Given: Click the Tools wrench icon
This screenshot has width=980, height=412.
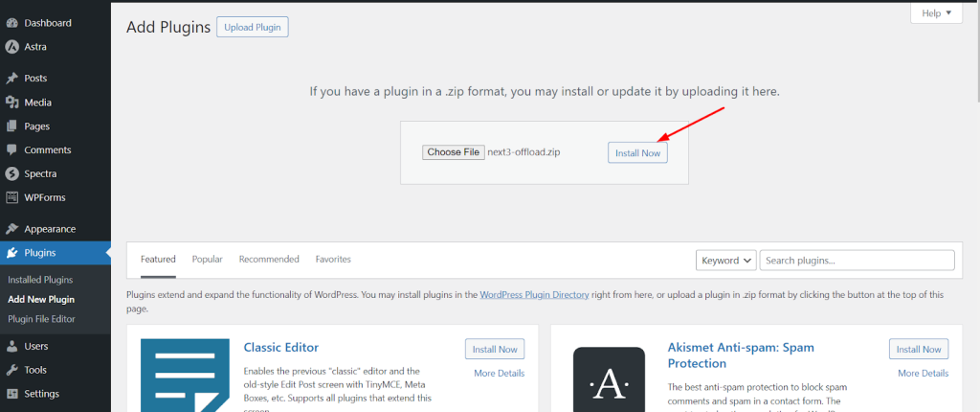Looking at the screenshot, I should tap(11, 370).
